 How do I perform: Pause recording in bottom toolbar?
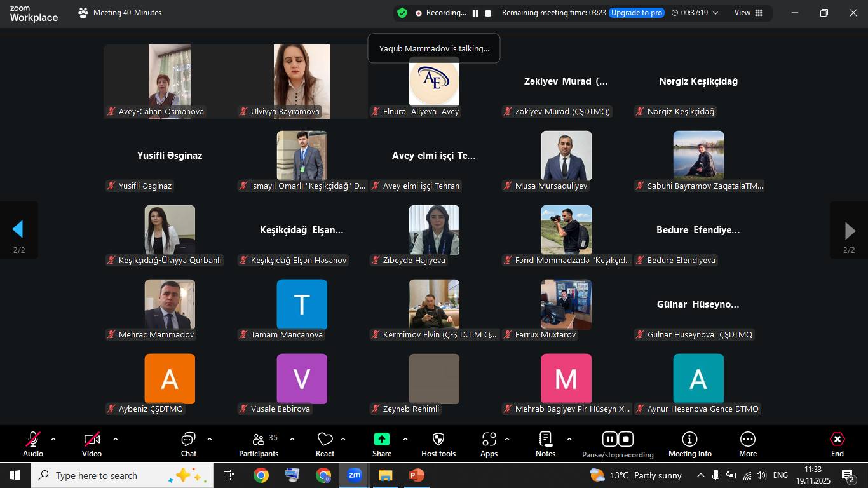pyautogui.click(x=609, y=439)
